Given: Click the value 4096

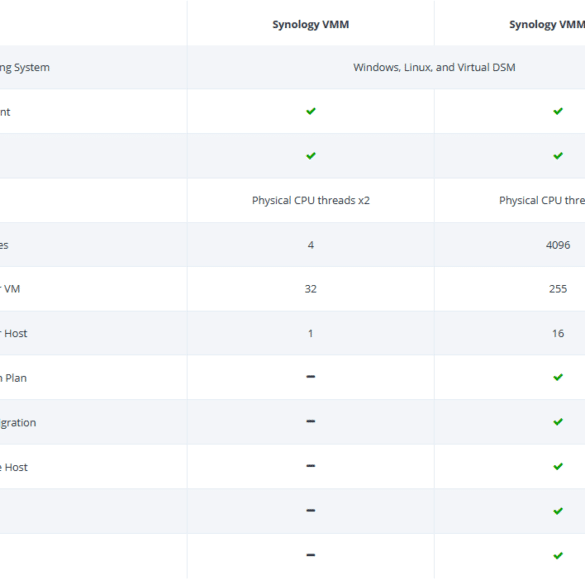Looking at the screenshot, I should point(558,245).
